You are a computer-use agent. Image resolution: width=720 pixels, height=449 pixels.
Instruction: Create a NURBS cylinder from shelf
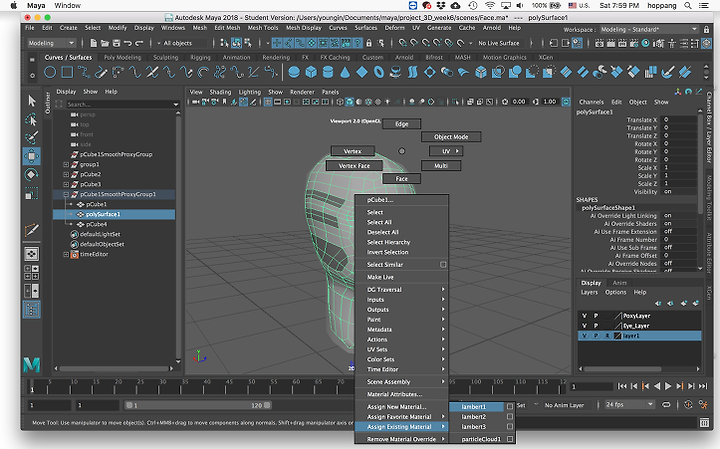(x=328, y=72)
